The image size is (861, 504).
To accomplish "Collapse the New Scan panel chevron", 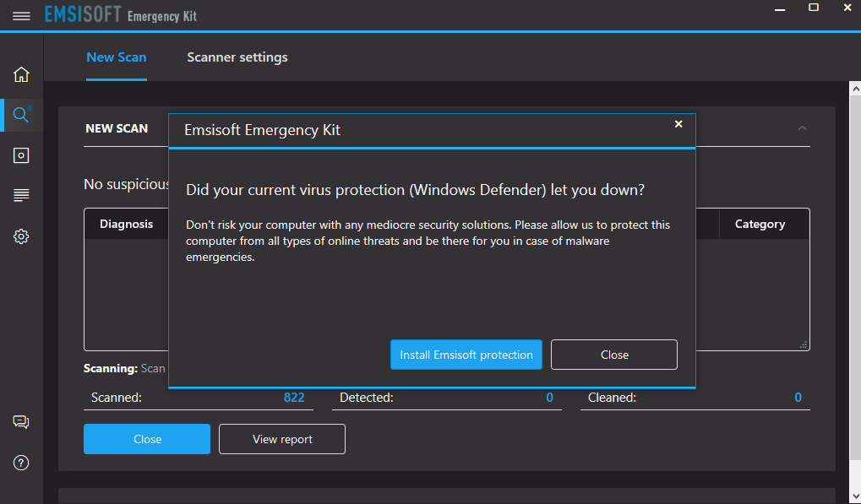I will click(802, 128).
